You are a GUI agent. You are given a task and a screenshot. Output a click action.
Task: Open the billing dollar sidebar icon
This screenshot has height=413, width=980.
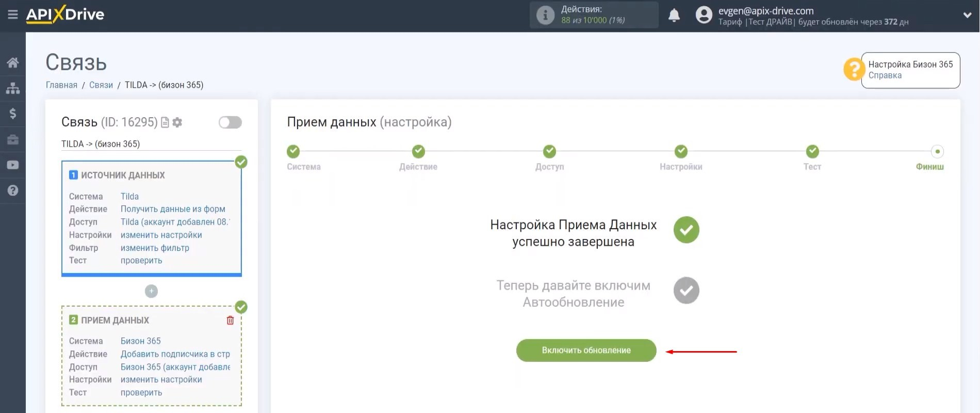(x=13, y=114)
